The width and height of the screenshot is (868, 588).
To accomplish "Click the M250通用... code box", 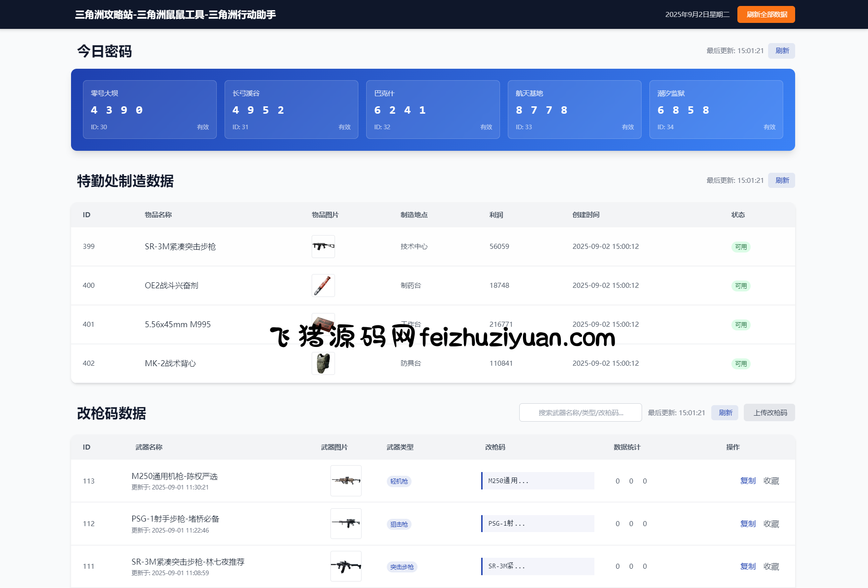I will tap(538, 481).
